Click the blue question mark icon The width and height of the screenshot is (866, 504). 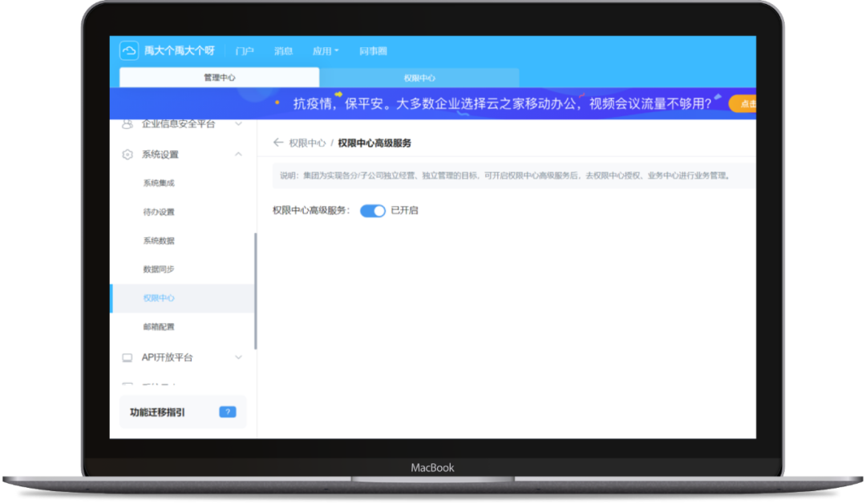(x=228, y=412)
